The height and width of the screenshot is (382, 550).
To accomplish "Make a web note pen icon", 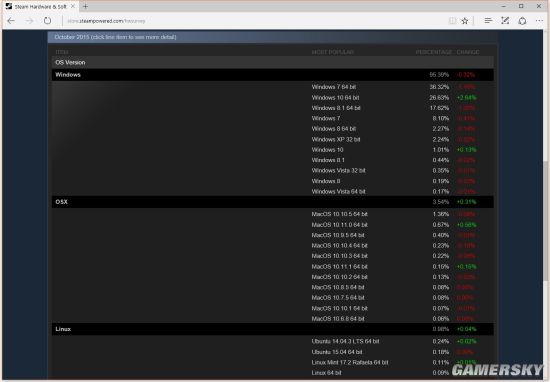I will pos(505,21).
